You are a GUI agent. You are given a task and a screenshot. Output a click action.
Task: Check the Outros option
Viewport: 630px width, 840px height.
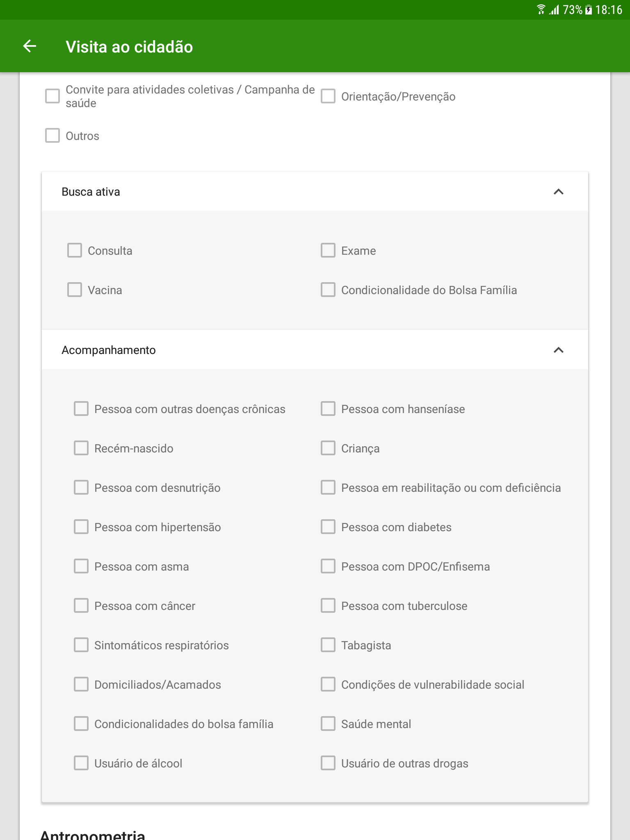(52, 135)
